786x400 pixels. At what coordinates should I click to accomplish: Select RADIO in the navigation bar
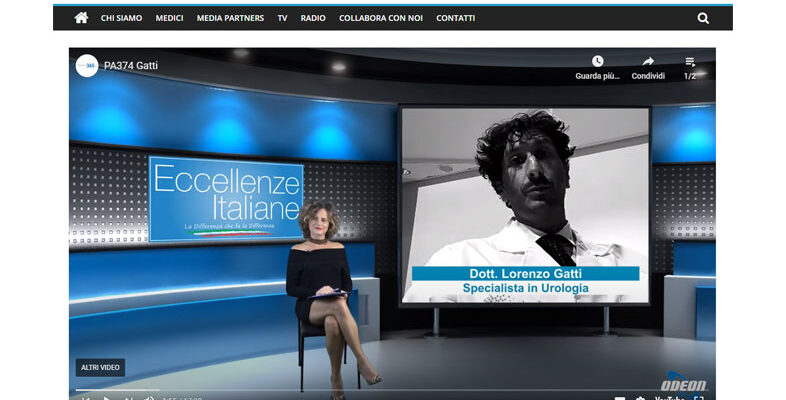[313, 18]
